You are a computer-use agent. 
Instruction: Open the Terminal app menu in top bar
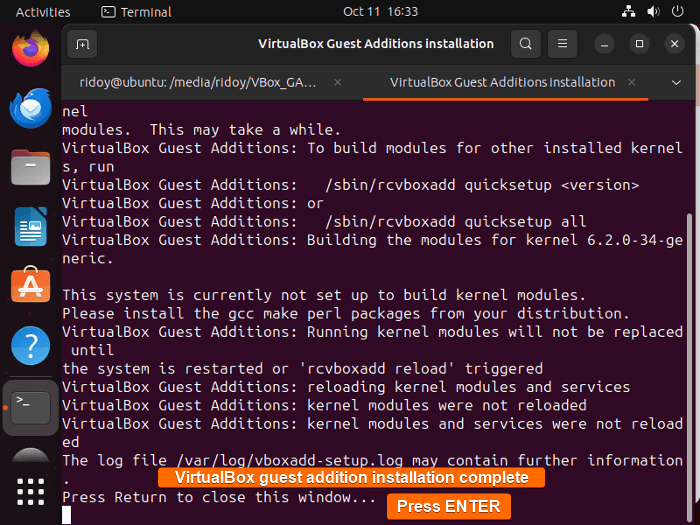(x=136, y=12)
